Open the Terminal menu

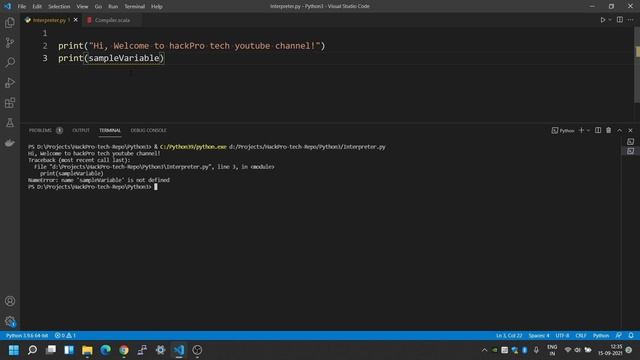point(134,6)
